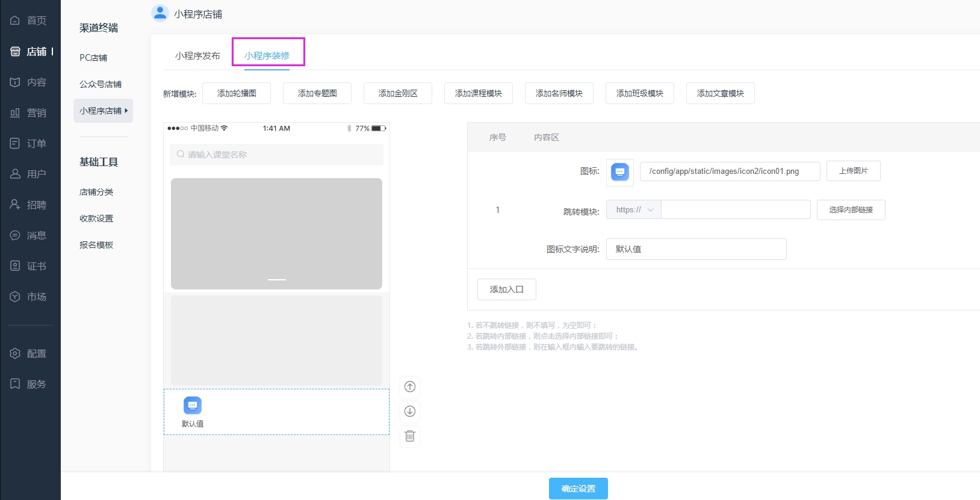Click the 跳转模块 URL input field

[736, 209]
